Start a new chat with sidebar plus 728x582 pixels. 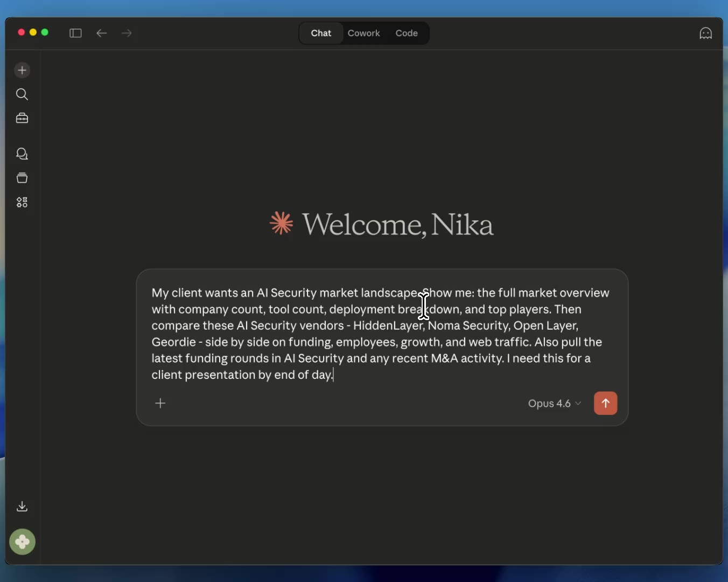tap(22, 70)
